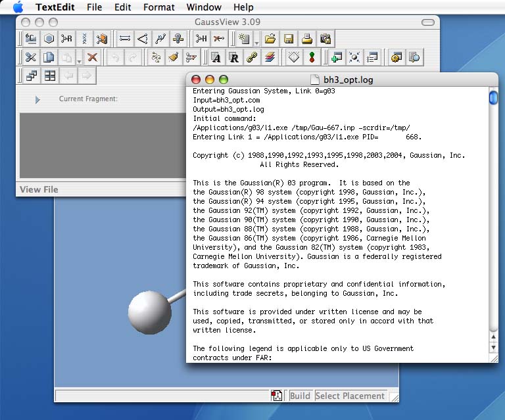Click the camera Save Image icon
This screenshot has width=505, height=420.
pyautogui.click(x=325, y=39)
